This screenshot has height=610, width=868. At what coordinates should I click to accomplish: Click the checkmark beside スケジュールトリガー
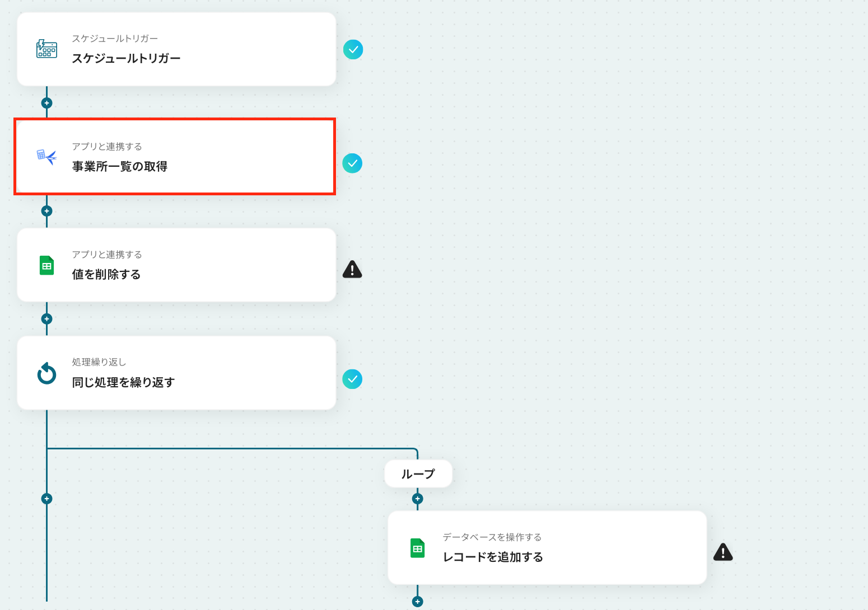[353, 50]
